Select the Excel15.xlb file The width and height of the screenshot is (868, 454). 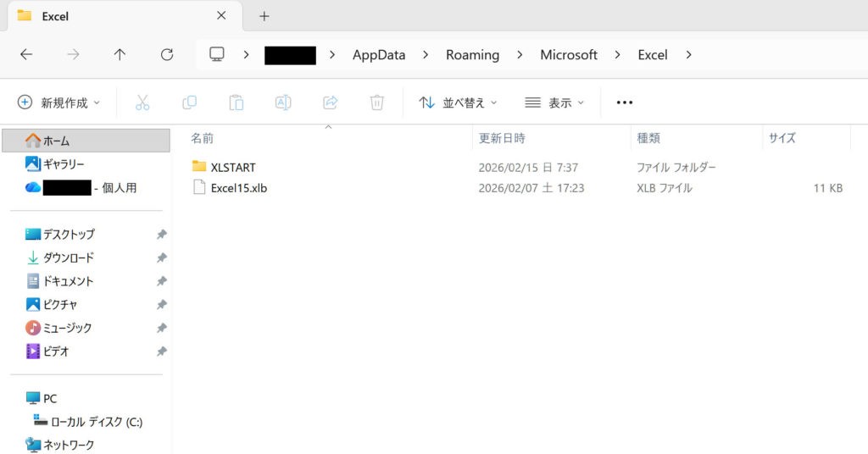pyautogui.click(x=239, y=188)
